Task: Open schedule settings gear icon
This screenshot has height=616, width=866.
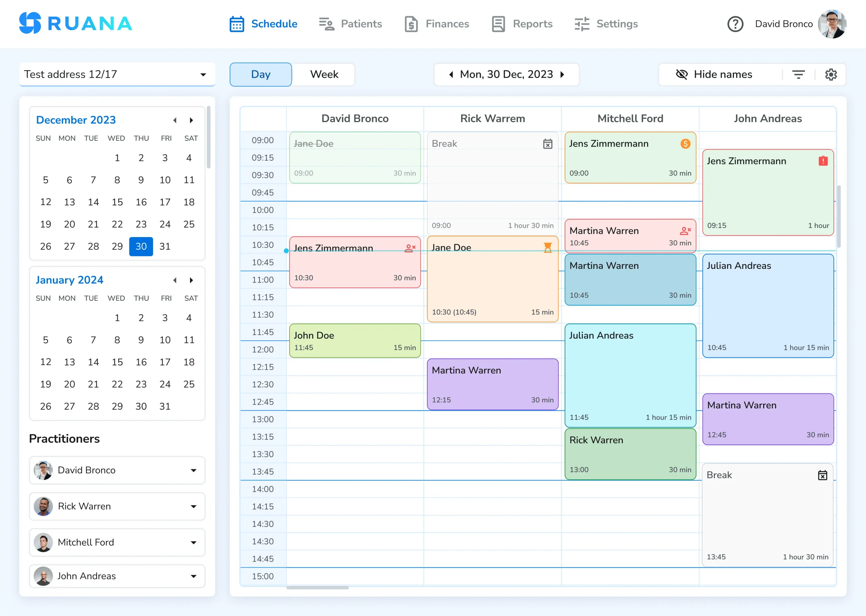Action: (831, 74)
